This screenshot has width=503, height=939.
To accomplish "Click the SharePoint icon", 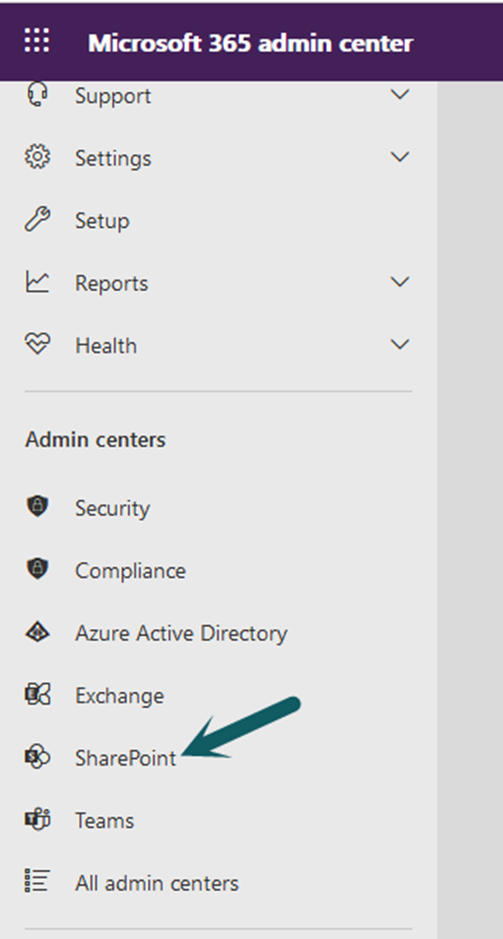I will (37, 758).
